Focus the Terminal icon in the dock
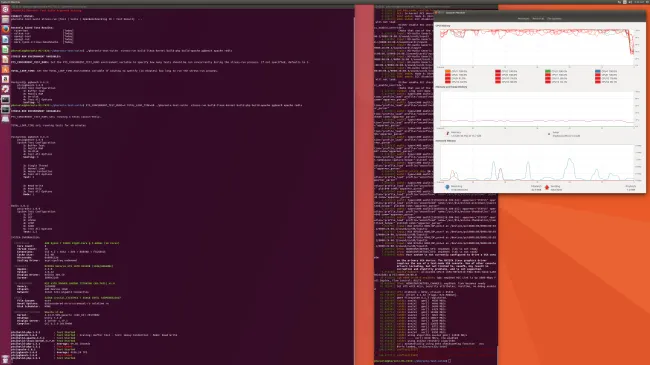 [5, 99]
